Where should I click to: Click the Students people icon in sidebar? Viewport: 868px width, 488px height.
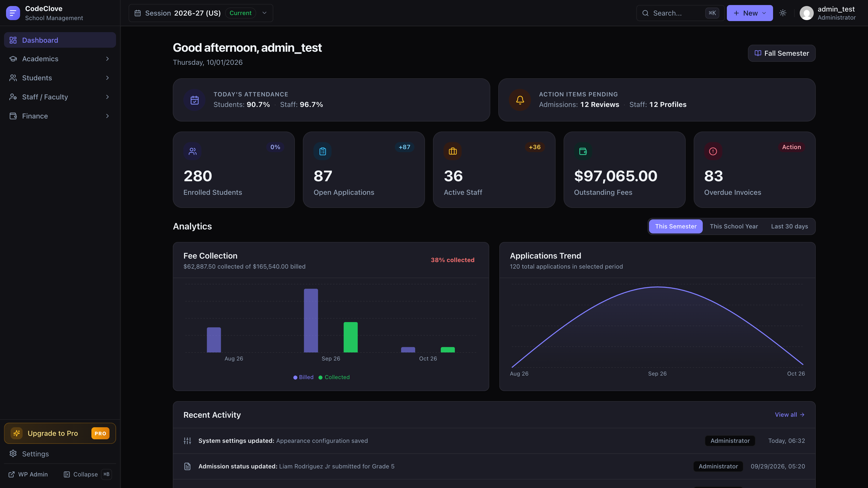click(x=13, y=78)
